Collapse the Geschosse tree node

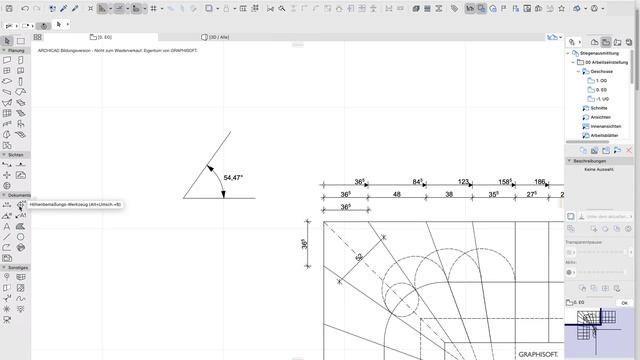point(578,71)
